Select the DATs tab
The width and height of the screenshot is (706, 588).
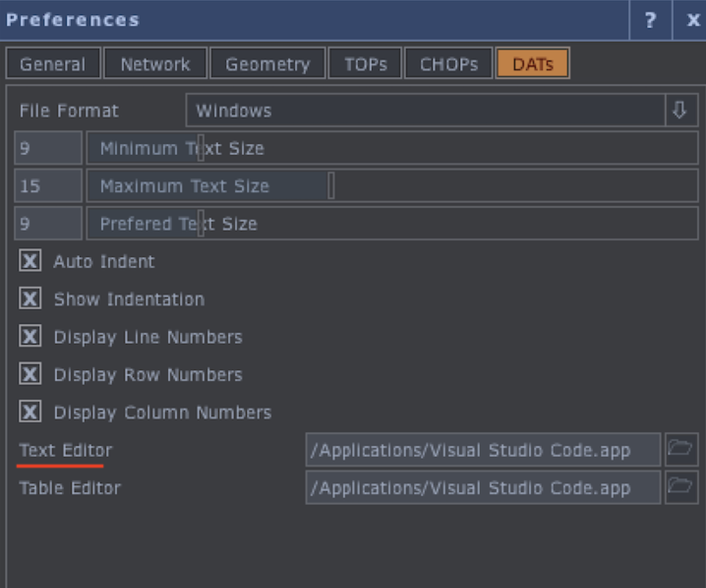[533, 63]
